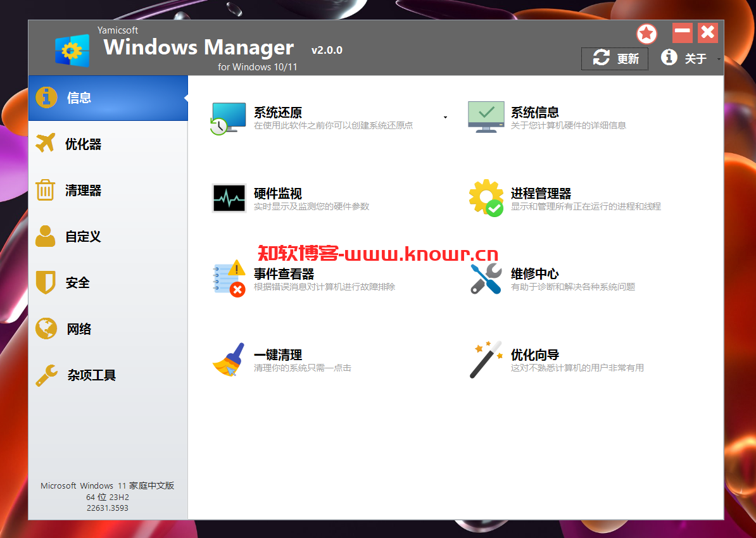The image size is (756, 538).
Task: Click the 网络 globe icon
Action: (46, 328)
